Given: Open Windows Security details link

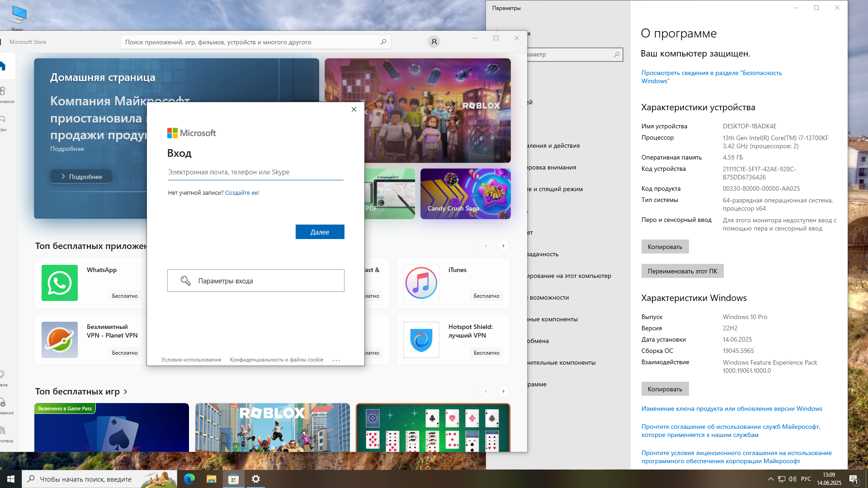Looking at the screenshot, I should point(712,77).
